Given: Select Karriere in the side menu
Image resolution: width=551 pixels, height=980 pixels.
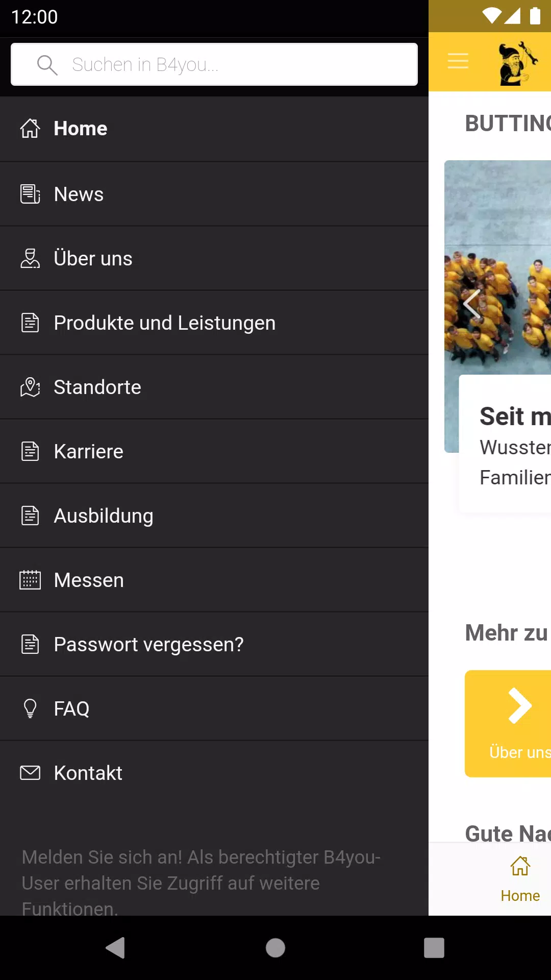Looking at the screenshot, I should (89, 451).
